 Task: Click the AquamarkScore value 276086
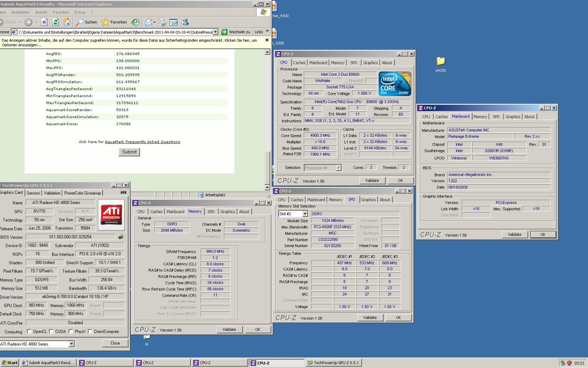tap(123, 124)
